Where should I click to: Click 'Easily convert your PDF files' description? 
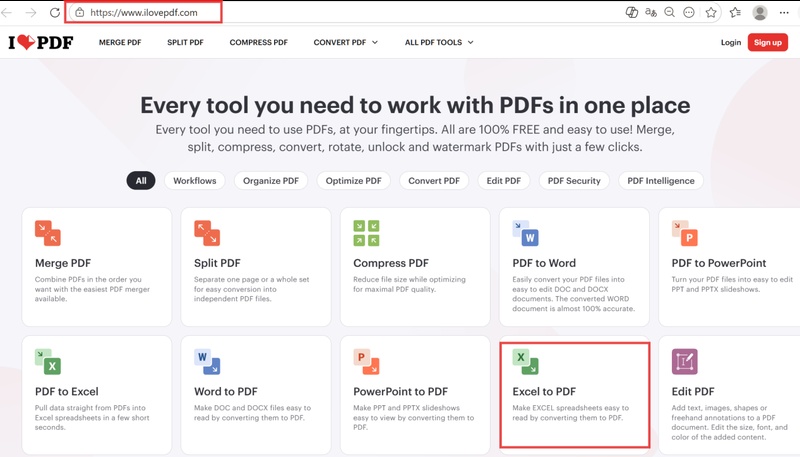tap(573, 294)
